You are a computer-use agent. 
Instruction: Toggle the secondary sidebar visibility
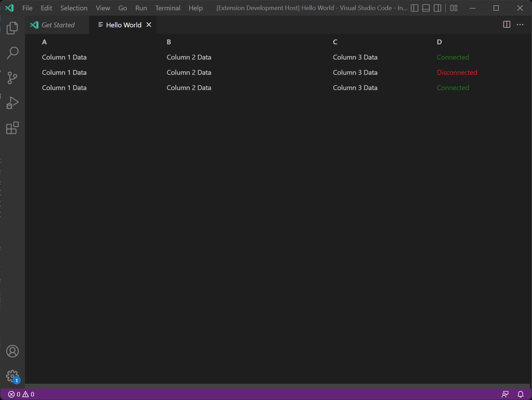pyautogui.click(x=437, y=8)
